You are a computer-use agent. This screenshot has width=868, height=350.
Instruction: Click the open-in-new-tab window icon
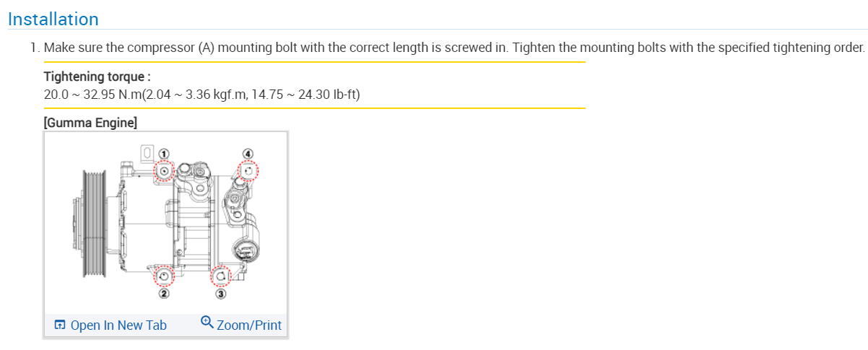(60, 325)
